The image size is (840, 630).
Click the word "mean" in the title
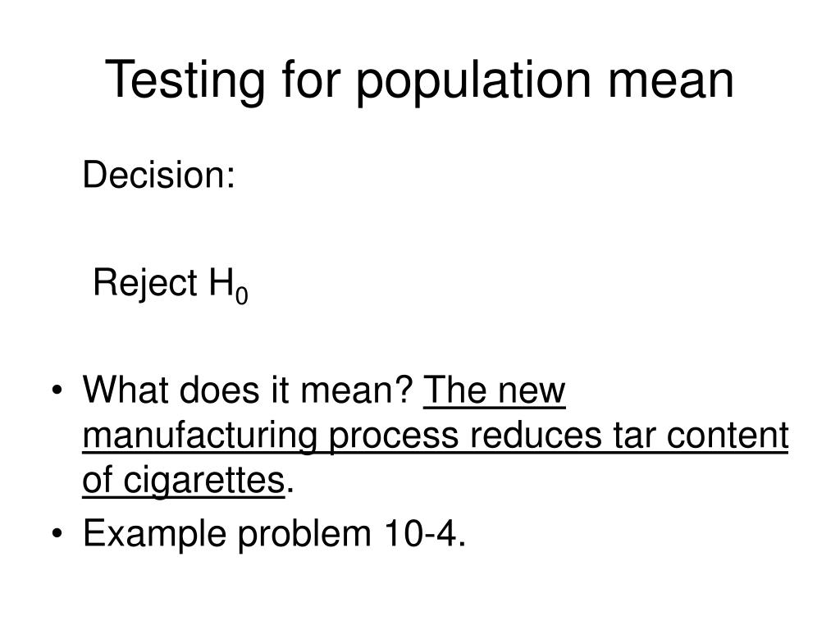point(671,80)
